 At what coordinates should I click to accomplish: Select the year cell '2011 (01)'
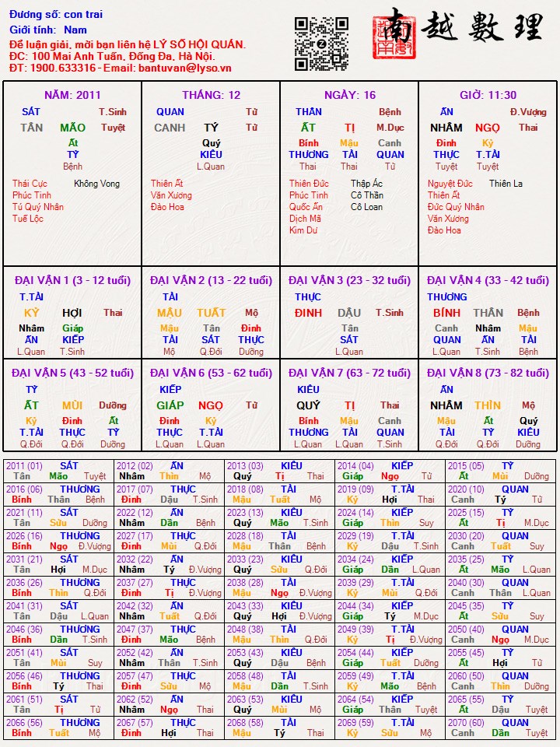pyautogui.click(x=58, y=472)
